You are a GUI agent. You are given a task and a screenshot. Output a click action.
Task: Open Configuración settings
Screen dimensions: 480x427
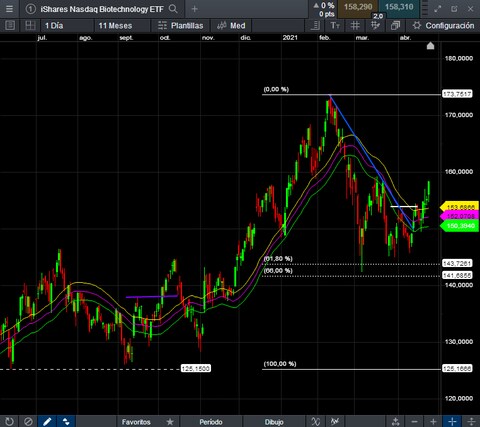point(443,26)
